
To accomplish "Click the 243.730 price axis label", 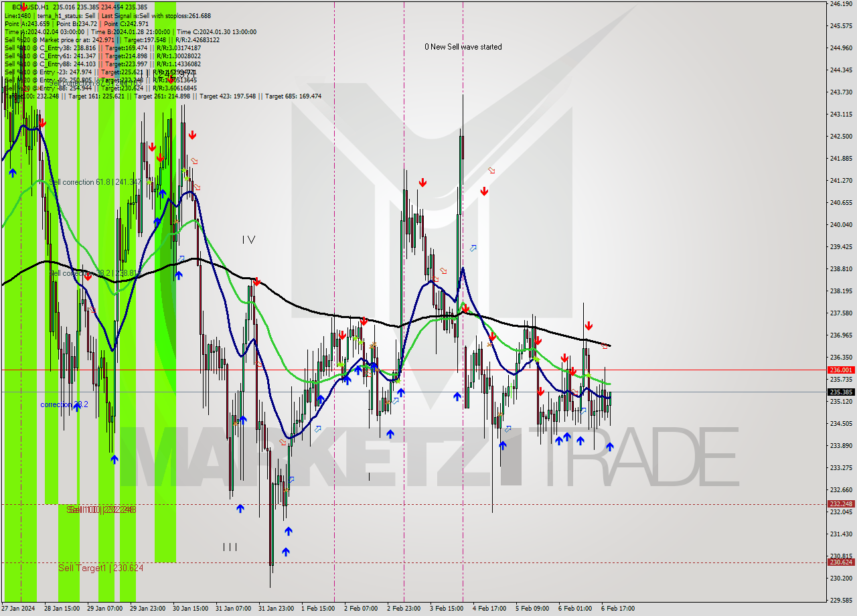I will (840, 92).
